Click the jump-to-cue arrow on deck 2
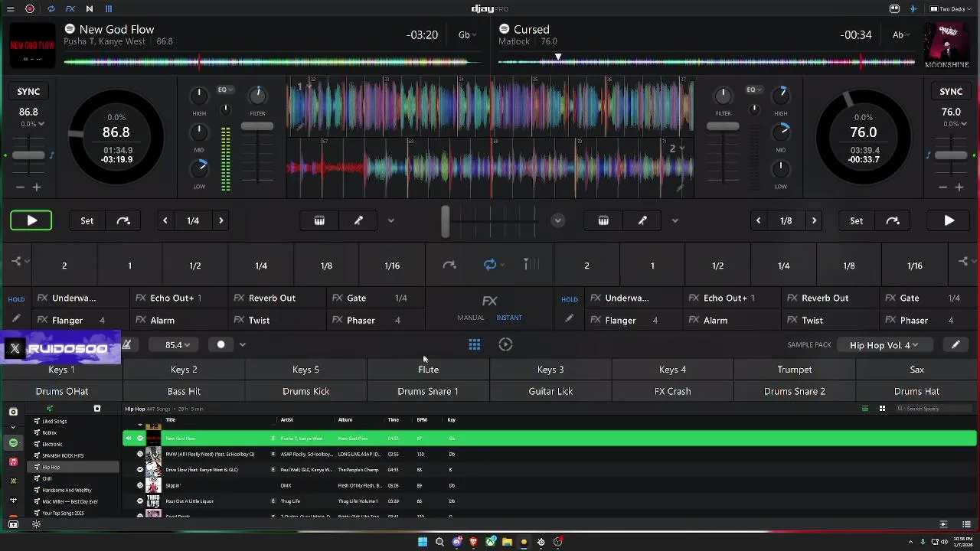Screen dimensions: 980x551 point(893,220)
